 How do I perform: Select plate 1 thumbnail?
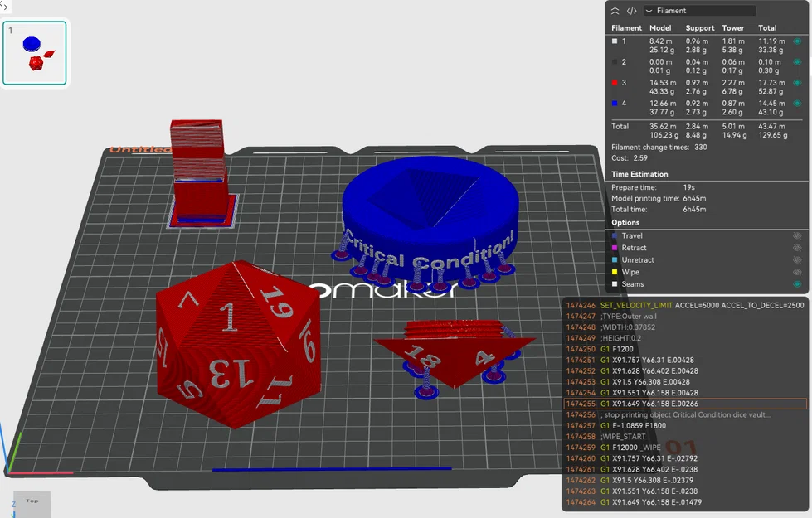35,53
